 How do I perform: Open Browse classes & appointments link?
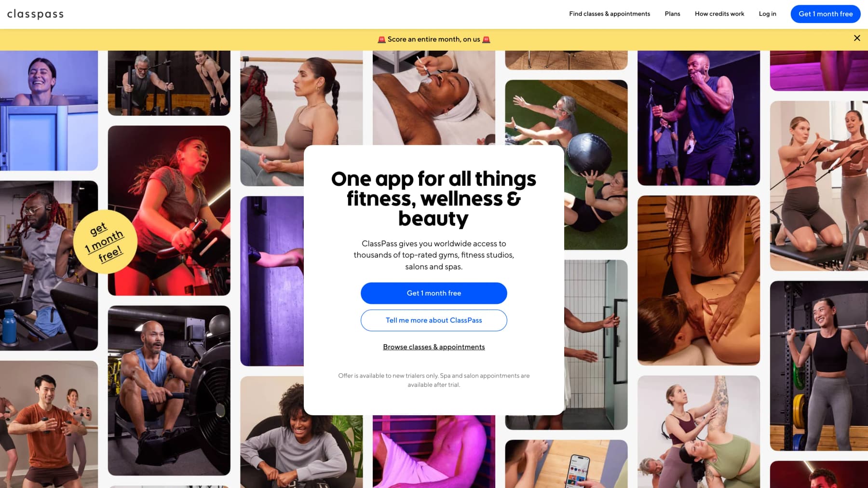(x=434, y=347)
